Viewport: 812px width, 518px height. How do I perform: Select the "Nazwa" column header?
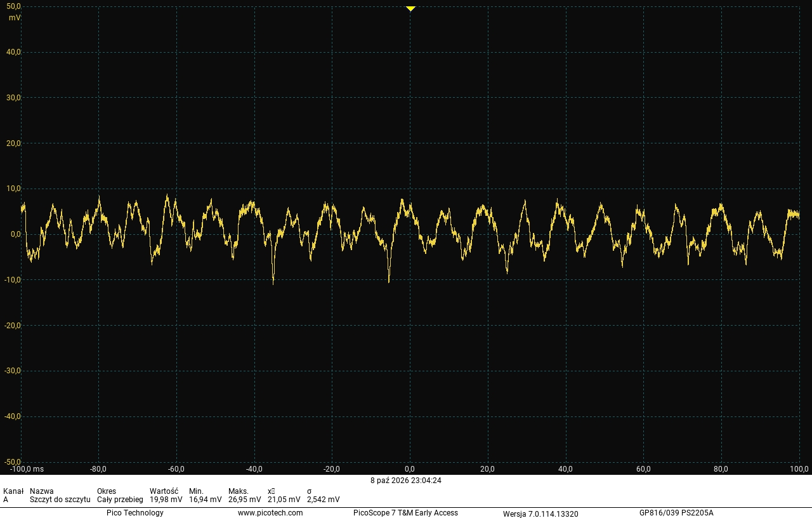pos(42,491)
